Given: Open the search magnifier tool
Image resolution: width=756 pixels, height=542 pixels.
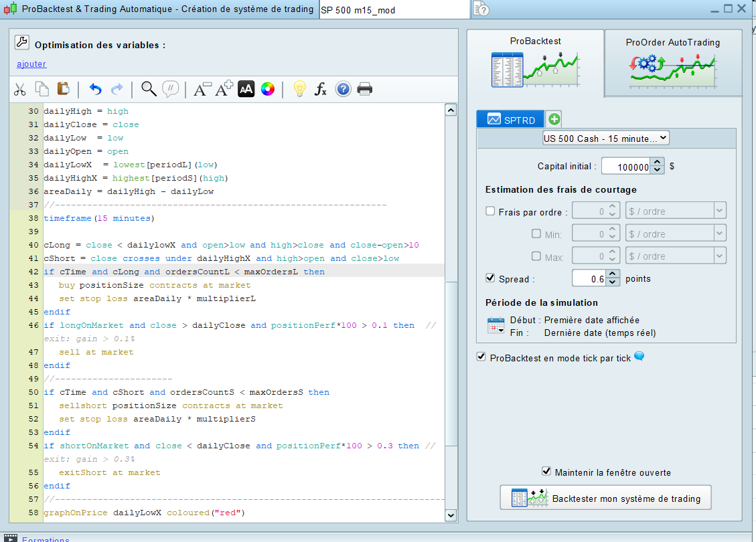Looking at the screenshot, I should coord(149,89).
